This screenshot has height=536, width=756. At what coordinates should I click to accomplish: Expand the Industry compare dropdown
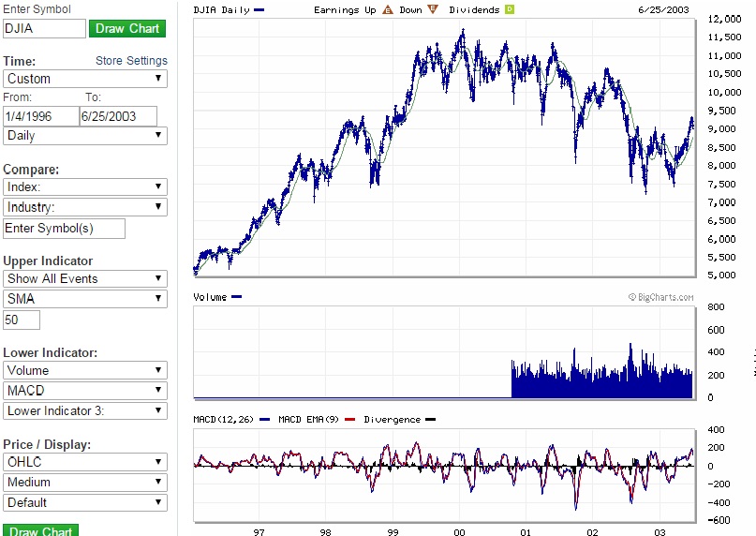85,206
